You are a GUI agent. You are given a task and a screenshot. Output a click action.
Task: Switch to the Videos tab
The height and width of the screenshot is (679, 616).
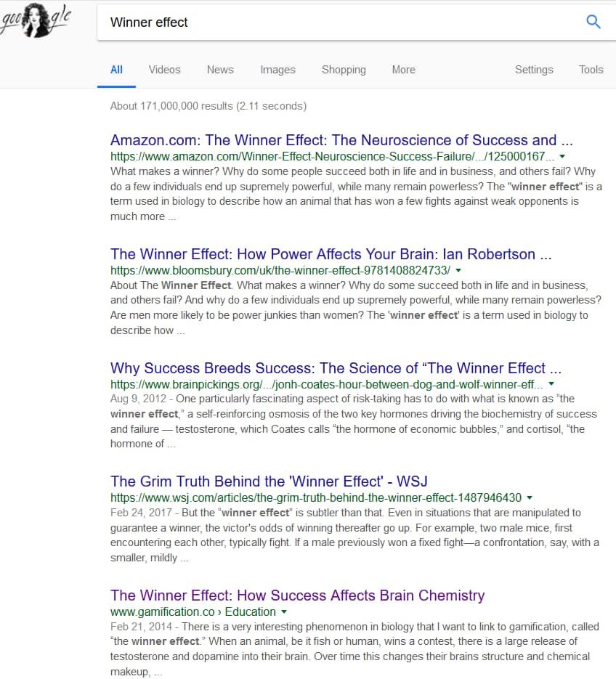coord(164,70)
